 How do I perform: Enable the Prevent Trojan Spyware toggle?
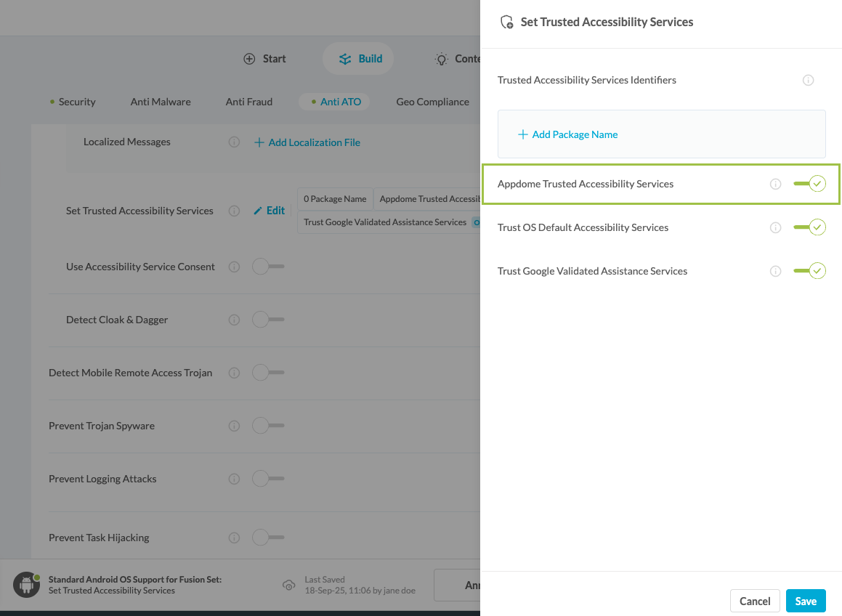(x=267, y=426)
